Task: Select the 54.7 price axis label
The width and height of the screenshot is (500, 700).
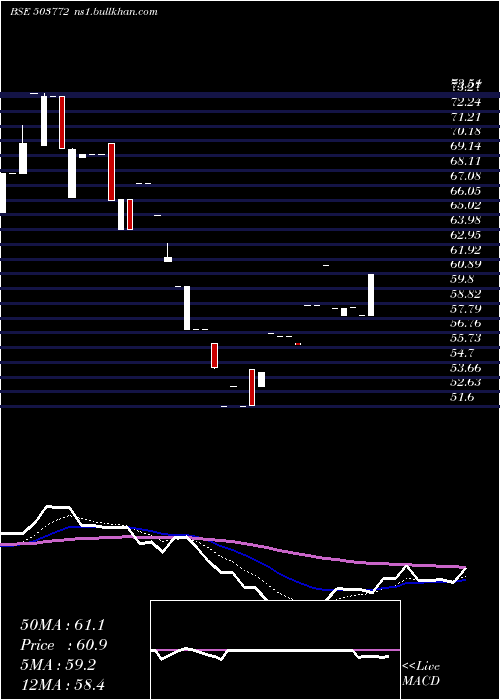Action: coord(462,353)
